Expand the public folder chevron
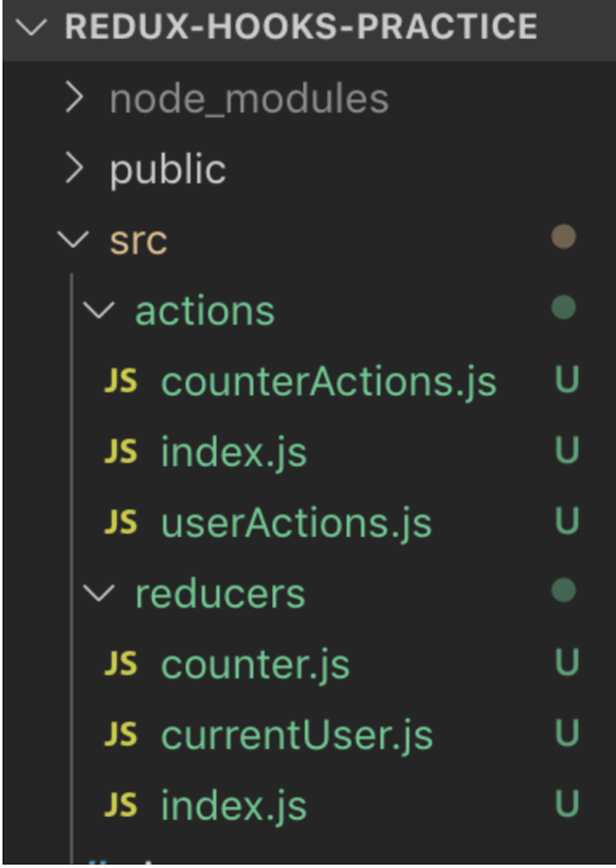Screen dimensions: 616x868 pos(74,169)
